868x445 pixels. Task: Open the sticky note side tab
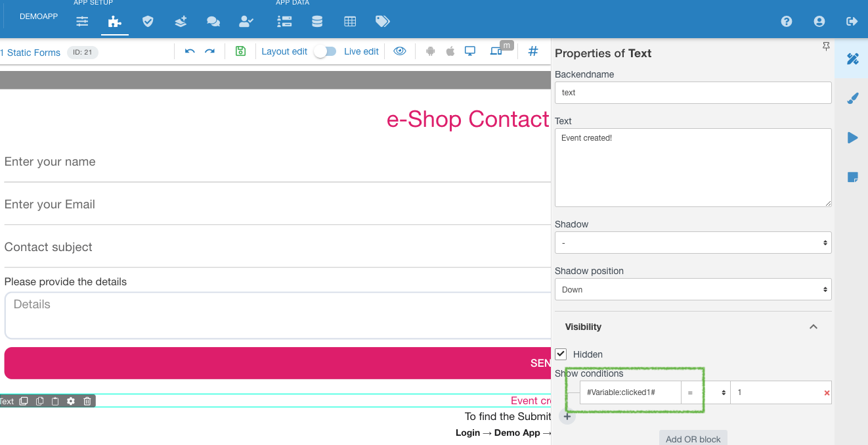(x=853, y=177)
